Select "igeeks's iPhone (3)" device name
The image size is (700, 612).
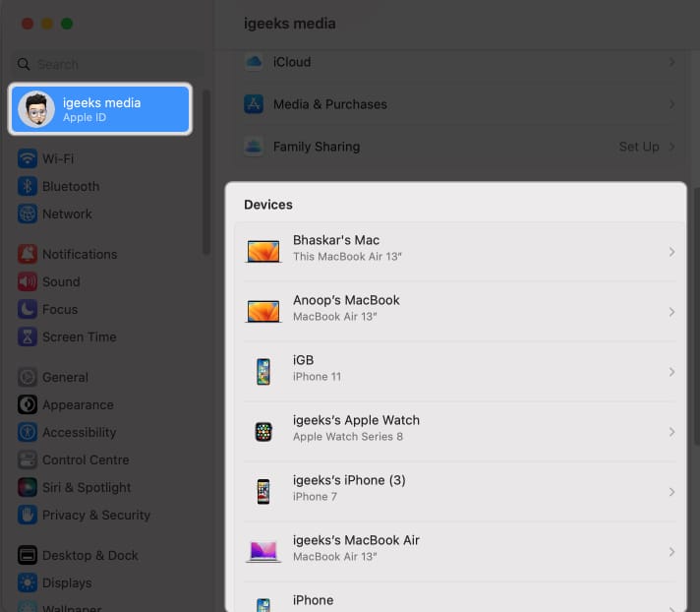[349, 480]
